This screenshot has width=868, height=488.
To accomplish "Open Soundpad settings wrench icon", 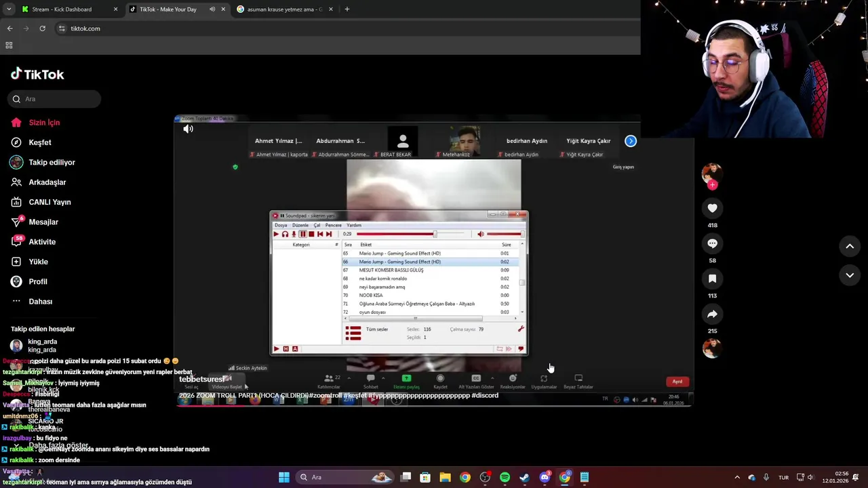I will tap(521, 329).
